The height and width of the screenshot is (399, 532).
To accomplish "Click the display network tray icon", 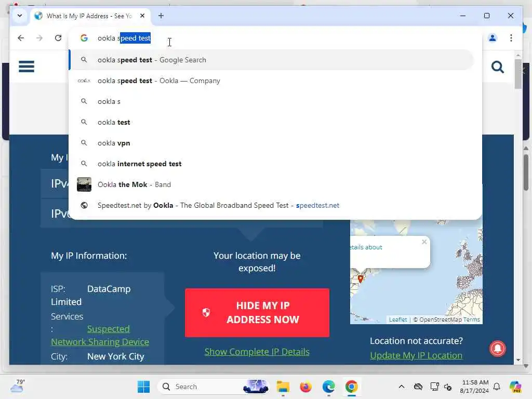I will 434,387.
